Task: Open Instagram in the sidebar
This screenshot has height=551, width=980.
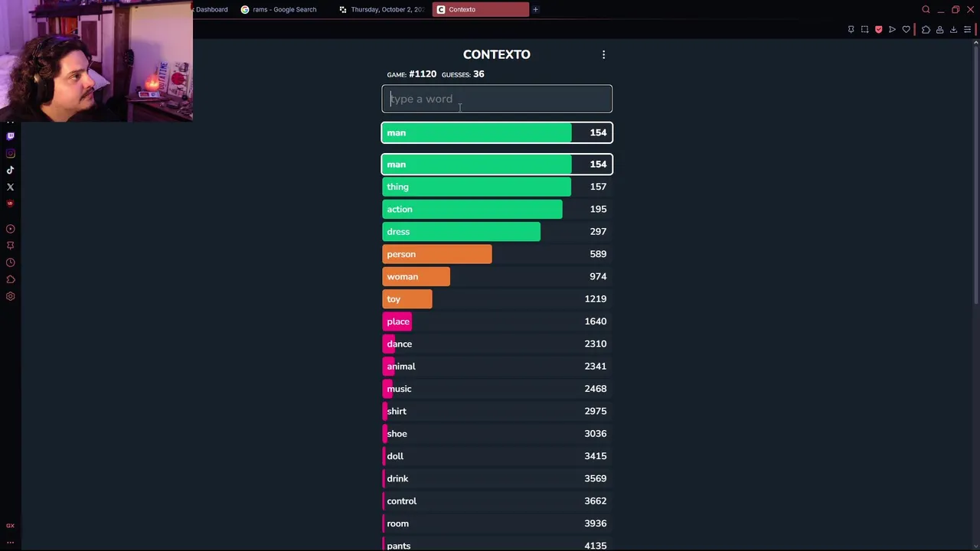Action: point(10,153)
